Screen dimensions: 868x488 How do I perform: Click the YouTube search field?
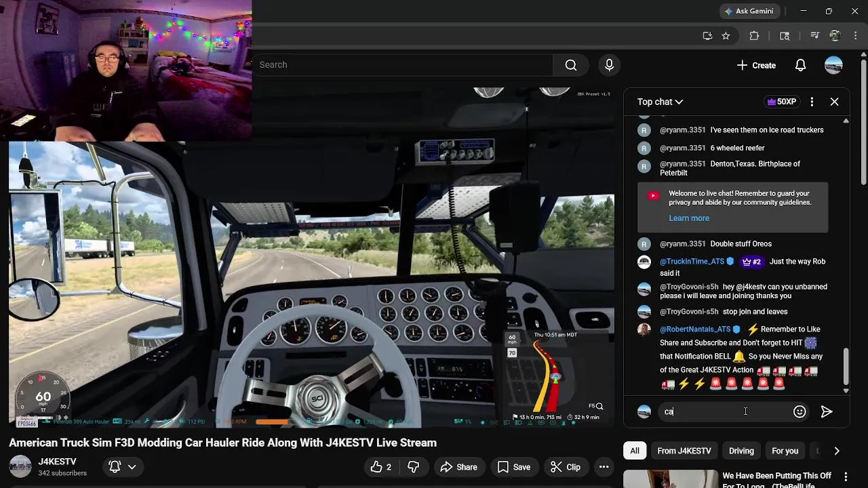click(401, 65)
